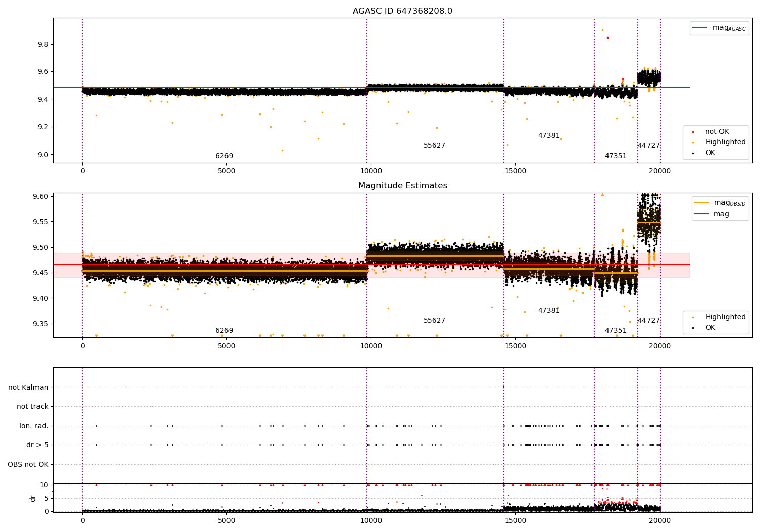Click the 9.8 y-axis tick label
This screenshot has width=760, height=532.
(x=43, y=44)
